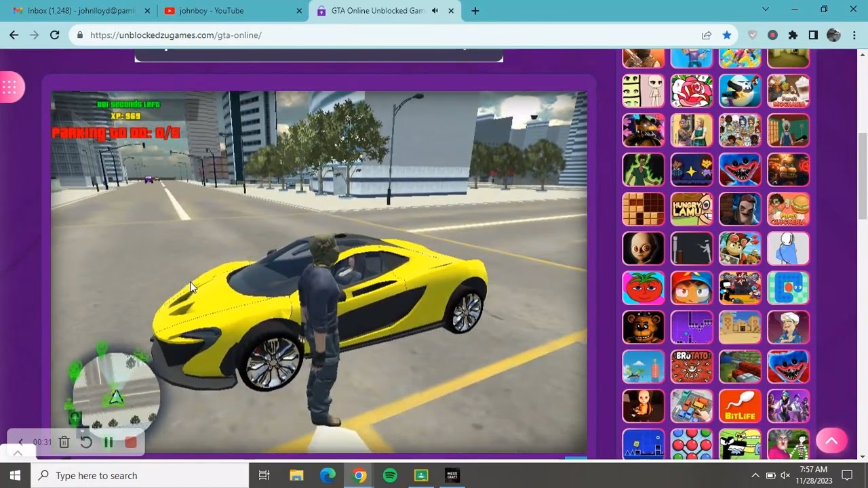Open the shield extension icon
Viewport: 868px width, 488px height.
click(752, 35)
